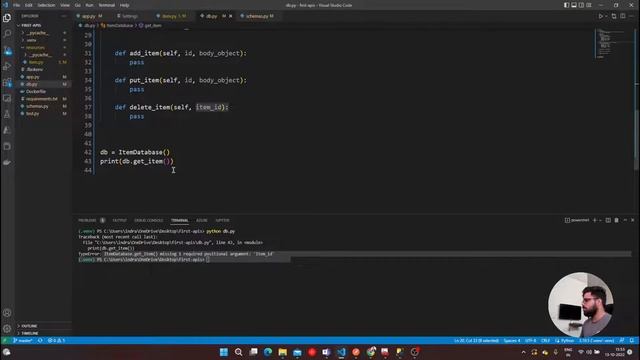Collapse the resources folder

pos(35,47)
